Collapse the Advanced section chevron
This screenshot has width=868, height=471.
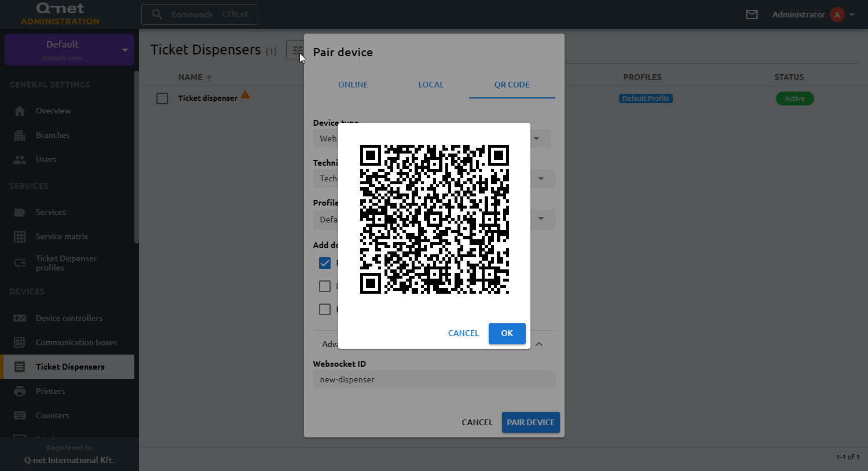pyautogui.click(x=539, y=344)
